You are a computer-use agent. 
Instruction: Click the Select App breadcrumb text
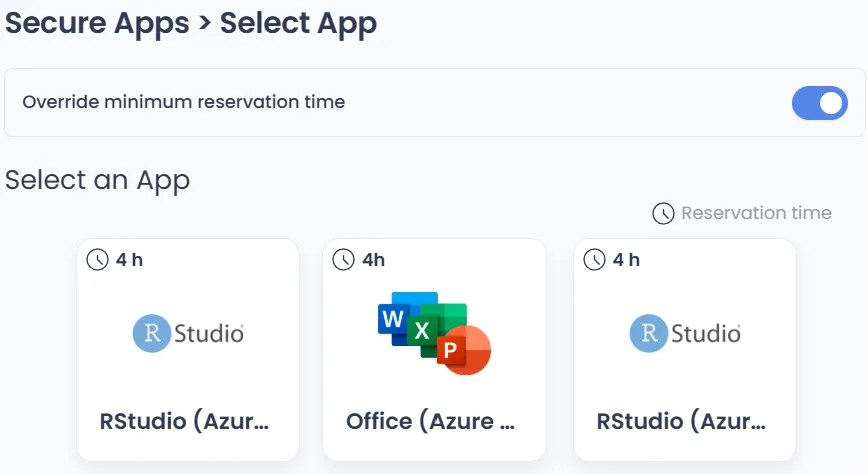298,22
